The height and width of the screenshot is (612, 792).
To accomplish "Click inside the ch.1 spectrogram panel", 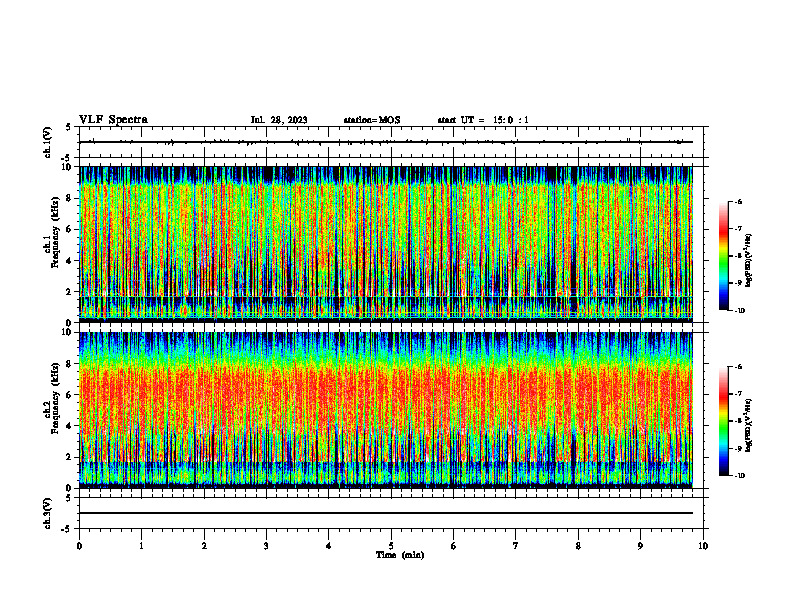I will pyautogui.click(x=386, y=244).
